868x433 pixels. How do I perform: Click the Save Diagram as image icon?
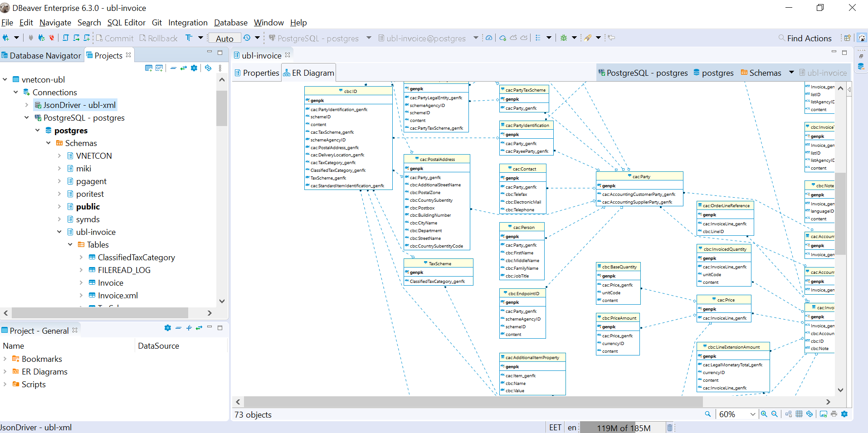824,414
